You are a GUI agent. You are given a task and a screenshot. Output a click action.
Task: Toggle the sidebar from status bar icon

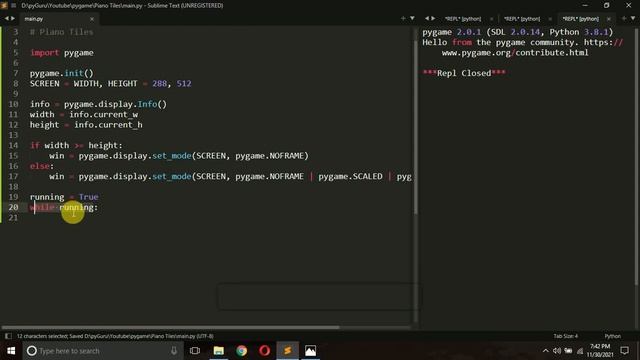[x=8, y=336]
